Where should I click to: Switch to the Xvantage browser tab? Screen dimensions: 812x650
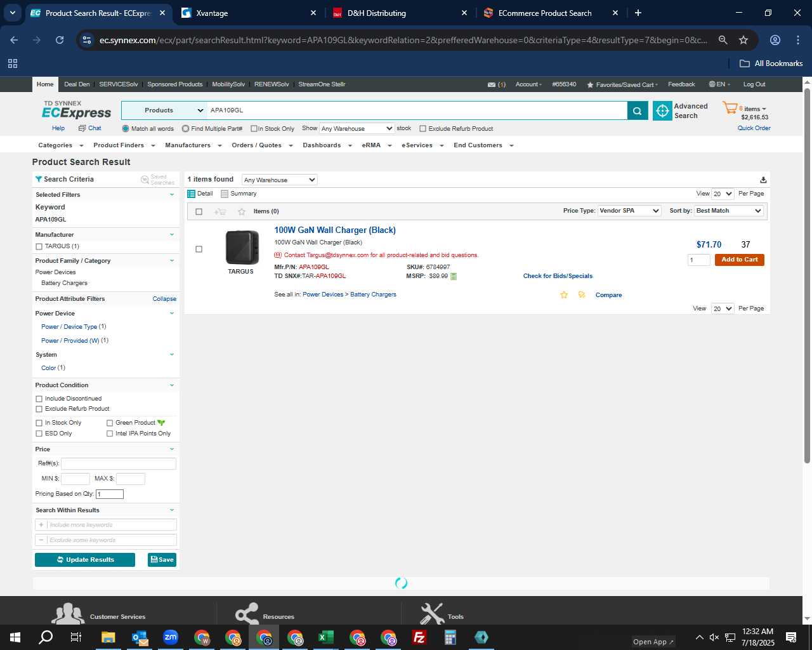click(249, 13)
